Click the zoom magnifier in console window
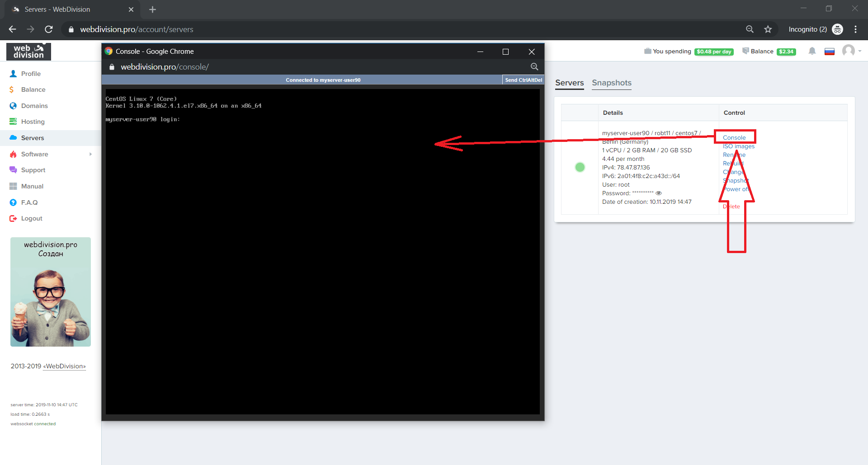This screenshot has height=465, width=868. coord(534,67)
